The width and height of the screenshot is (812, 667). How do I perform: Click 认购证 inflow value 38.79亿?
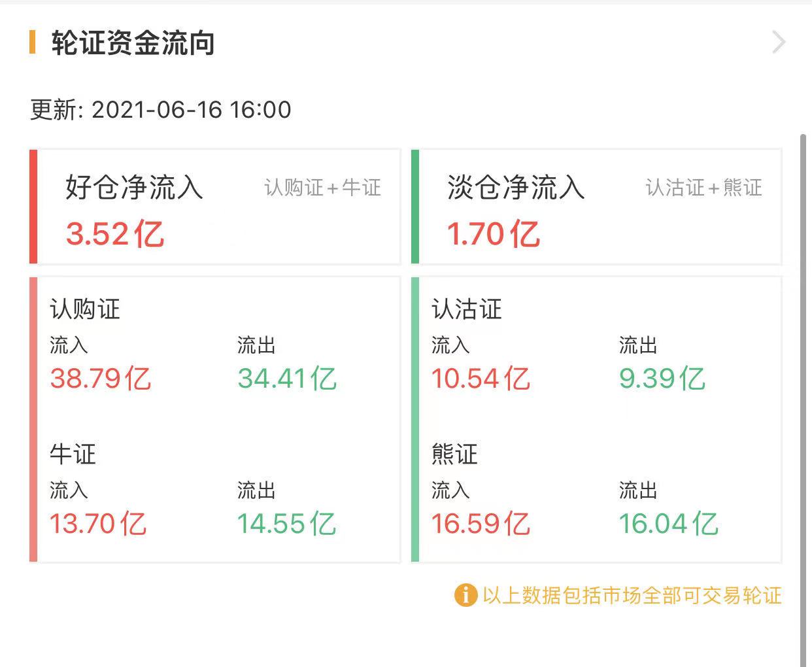coord(101,379)
